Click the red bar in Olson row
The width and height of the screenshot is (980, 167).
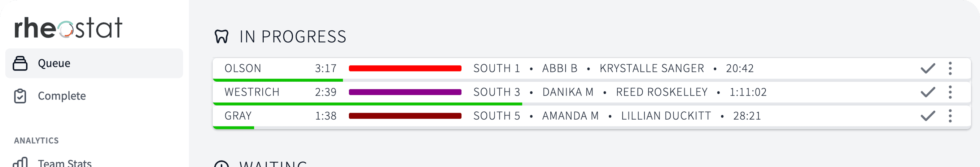(x=405, y=69)
